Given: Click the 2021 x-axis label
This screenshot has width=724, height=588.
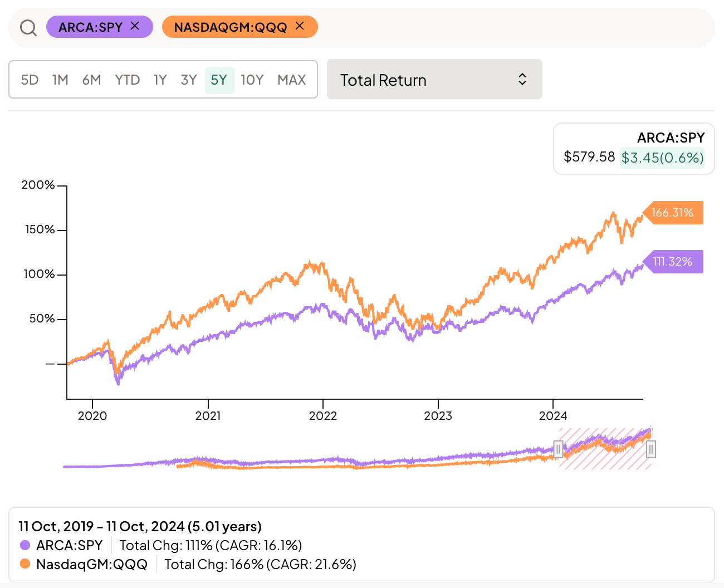Looking at the screenshot, I should 208,416.
